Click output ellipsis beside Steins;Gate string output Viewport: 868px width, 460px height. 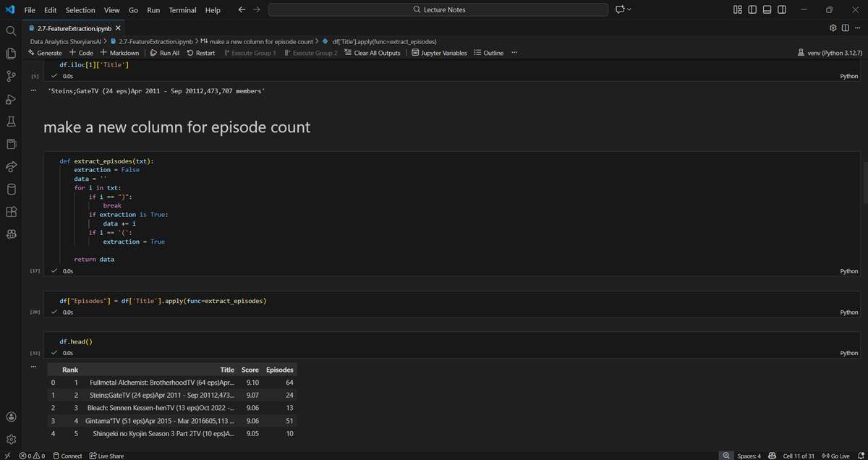point(33,90)
